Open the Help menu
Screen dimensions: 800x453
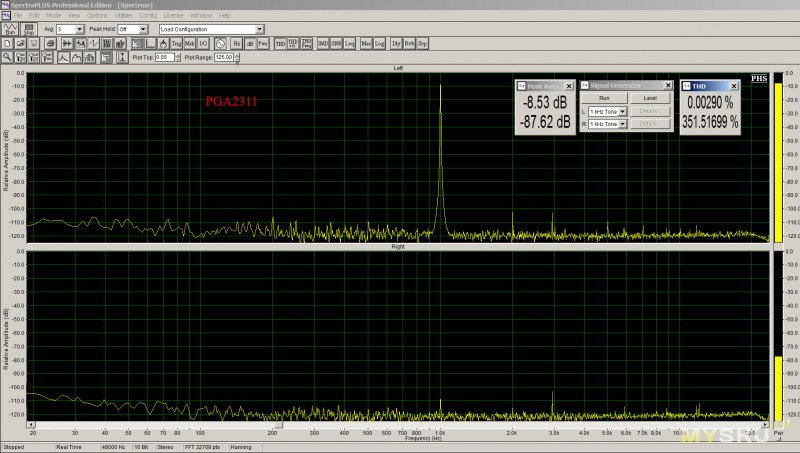coord(224,15)
